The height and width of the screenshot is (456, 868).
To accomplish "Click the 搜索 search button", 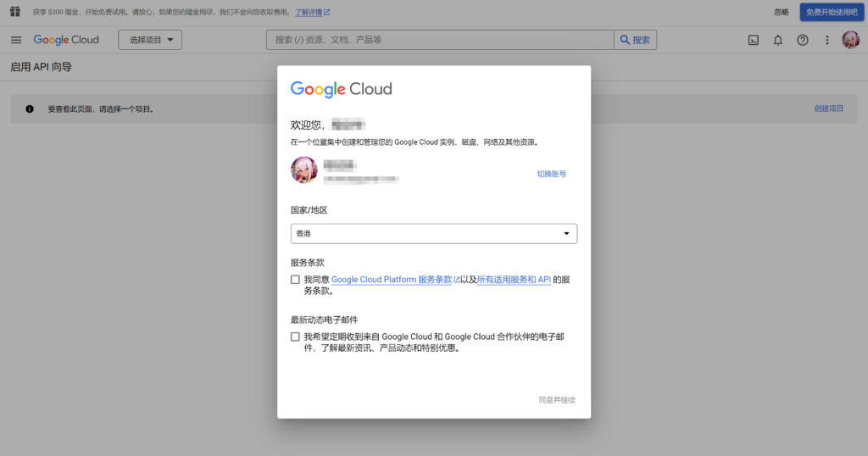I will [636, 40].
